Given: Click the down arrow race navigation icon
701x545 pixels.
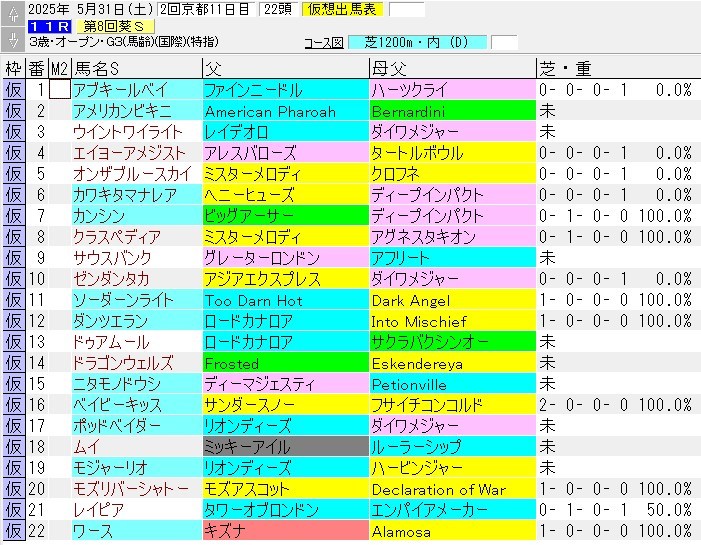Looking at the screenshot, I should (x=13, y=39).
